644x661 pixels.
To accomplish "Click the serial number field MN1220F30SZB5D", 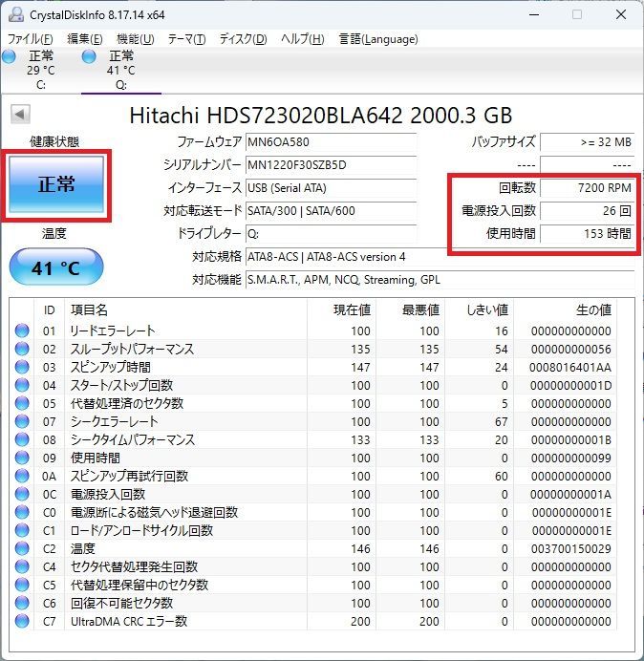I will pyautogui.click(x=331, y=165).
